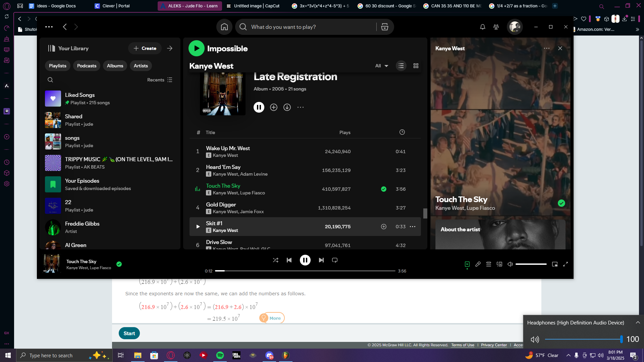Viewport: 644px width, 362px height.
Task: Switch to grid view
Action: click(x=416, y=66)
